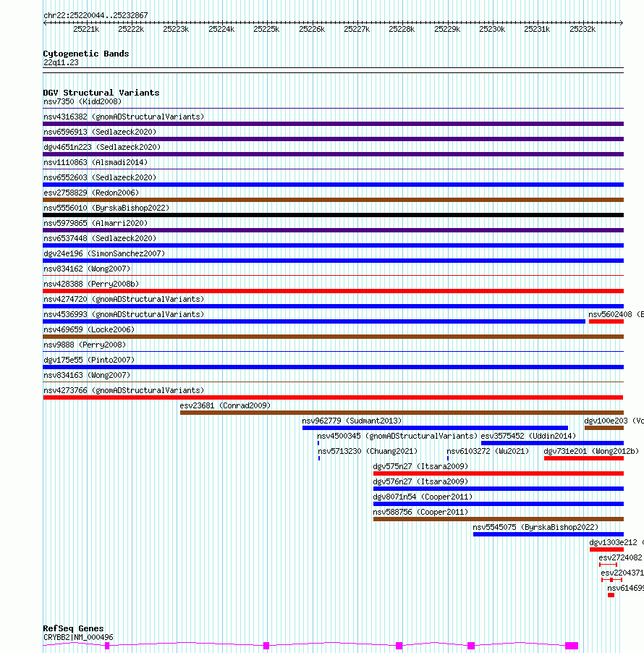Open esv3575452 (Uddin2014) variant
This screenshot has height=653, width=644.
pyautogui.click(x=528, y=436)
